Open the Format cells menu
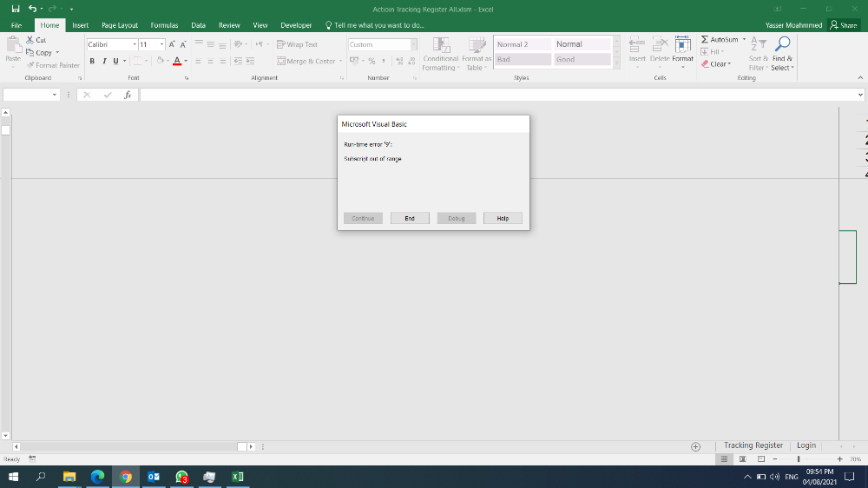The height and width of the screenshot is (488, 868). [x=682, y=53]
